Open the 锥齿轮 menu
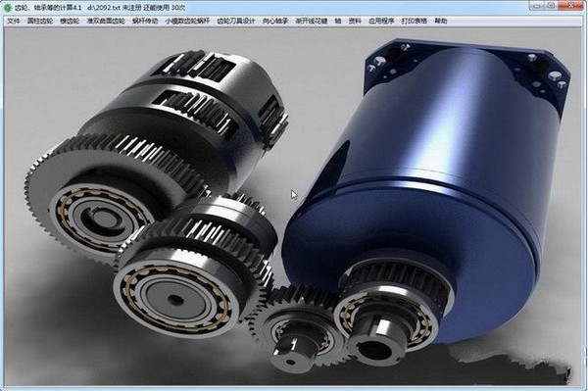The image size is (588, 391). 70,21
